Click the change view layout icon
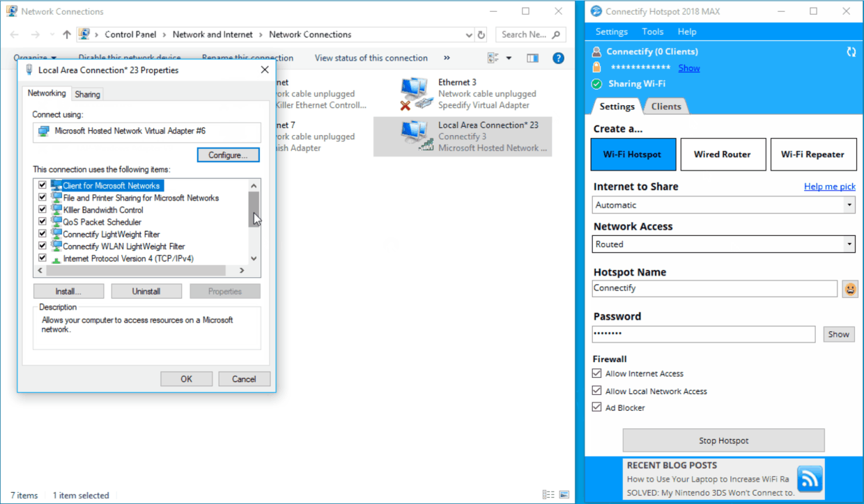Screen dimensions: 864x504 (x=493, y=58)
